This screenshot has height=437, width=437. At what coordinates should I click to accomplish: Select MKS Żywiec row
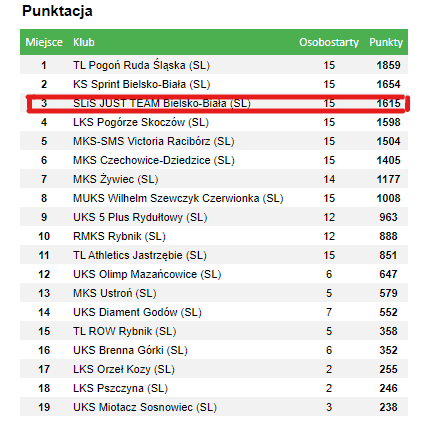pos(214,179)
